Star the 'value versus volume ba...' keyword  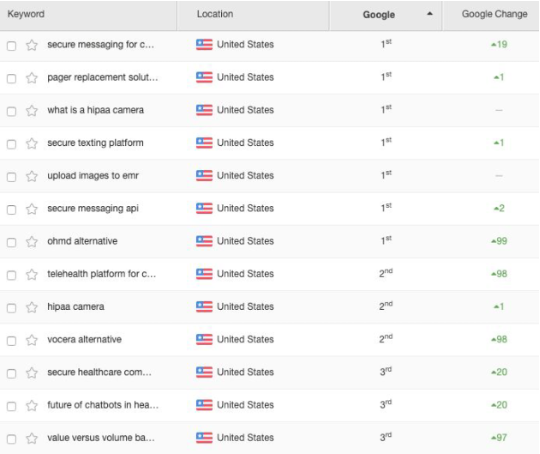click(32, 438)
